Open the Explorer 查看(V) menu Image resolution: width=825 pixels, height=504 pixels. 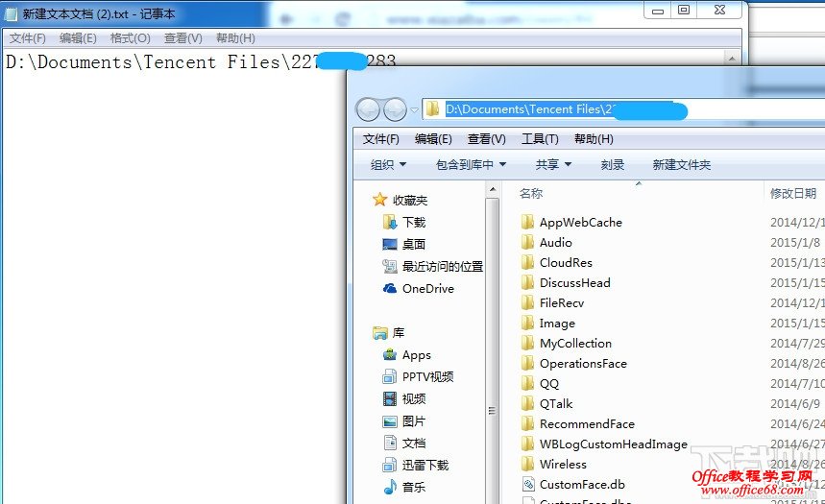[x=486, y=139]
